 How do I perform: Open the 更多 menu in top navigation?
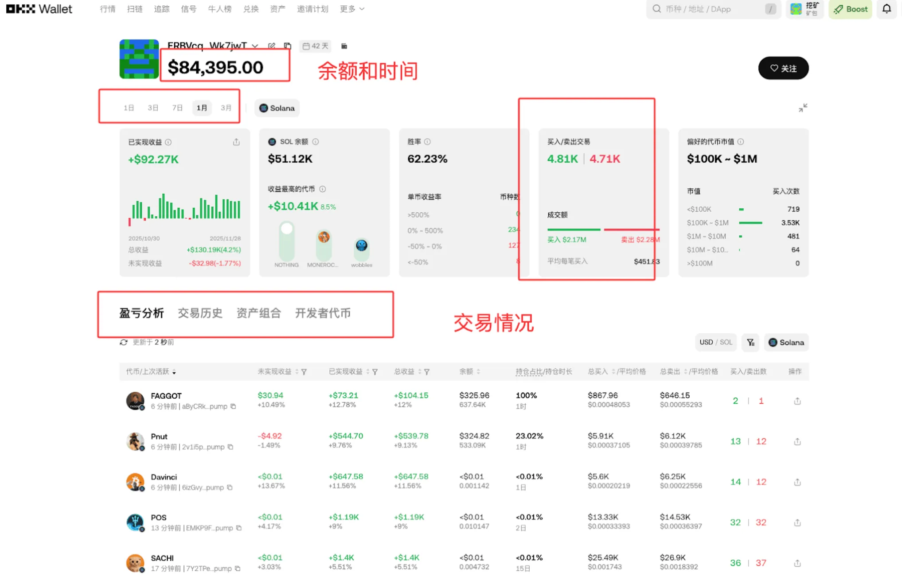tap(352, 9)
